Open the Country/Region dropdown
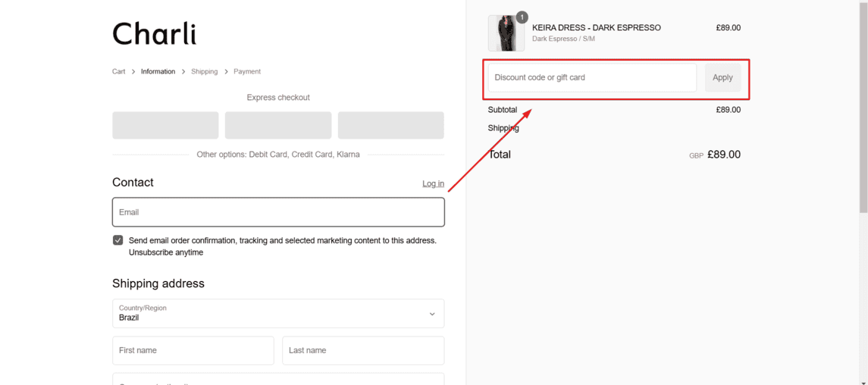This screenshot has height=385, width=868. point(278,314)
